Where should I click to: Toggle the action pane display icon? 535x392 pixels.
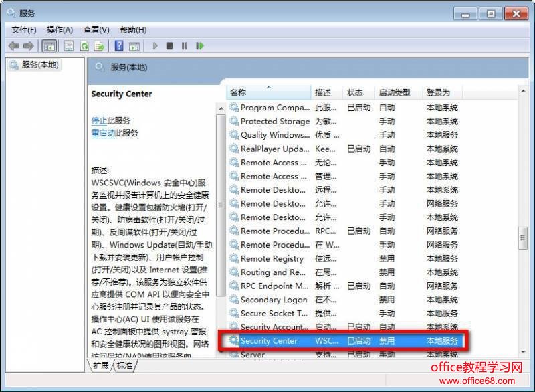[x=136, y=45]
